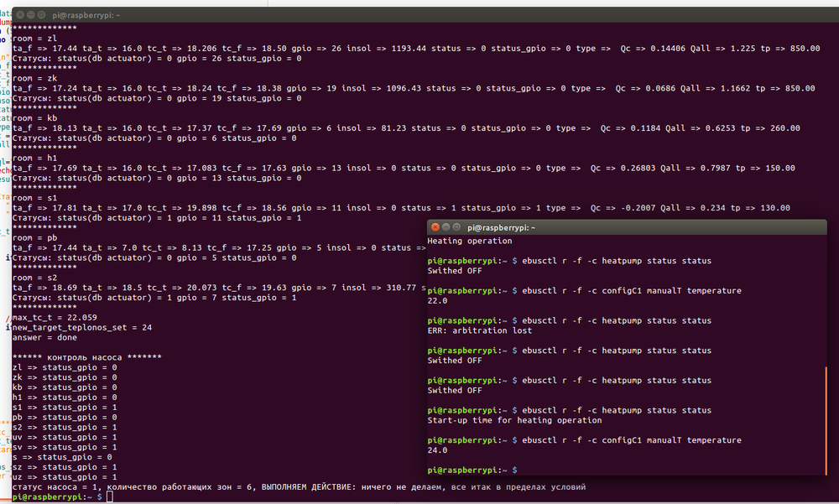Minimize the background terminal window

[31, 15]
